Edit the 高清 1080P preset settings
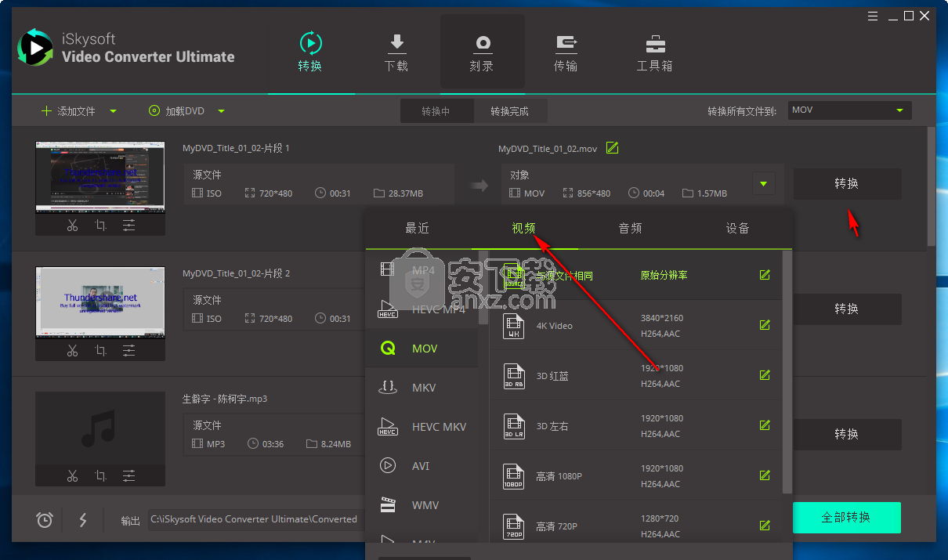The image size is (948, 560). (765, 476)
